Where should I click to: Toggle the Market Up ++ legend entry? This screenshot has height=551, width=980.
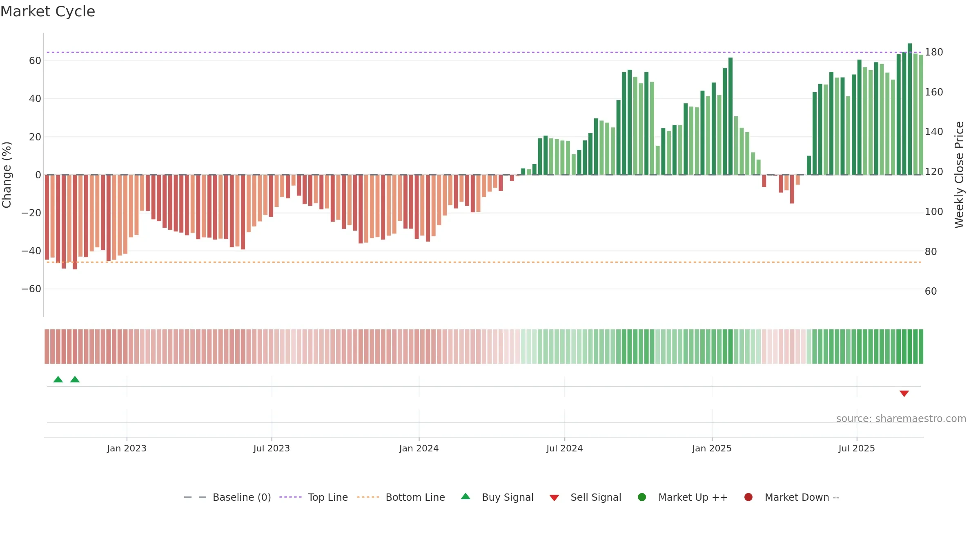point(682,497)
